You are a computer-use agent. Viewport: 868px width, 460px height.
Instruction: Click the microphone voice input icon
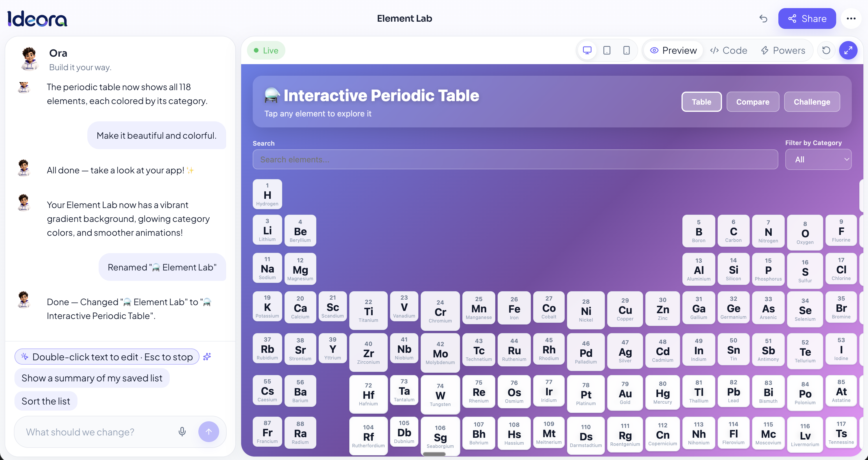coord(182,432)
